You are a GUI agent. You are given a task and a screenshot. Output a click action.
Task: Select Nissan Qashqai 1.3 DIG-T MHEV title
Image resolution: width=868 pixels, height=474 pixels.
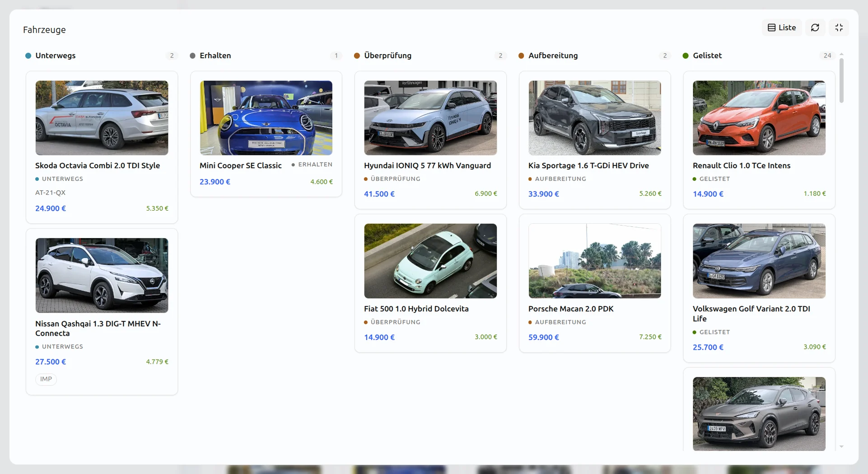(x=98, y=329)
